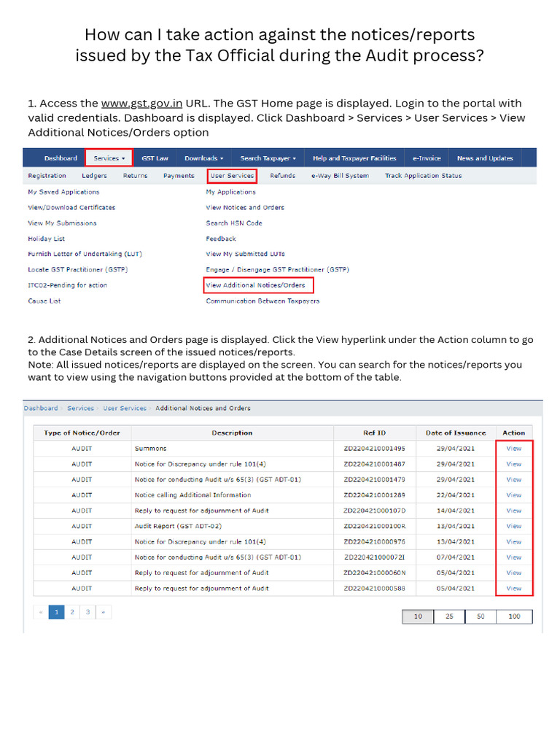560x747 pixels.
Task: Open View My Submitted LUTs link
Action: pos(245,254)
